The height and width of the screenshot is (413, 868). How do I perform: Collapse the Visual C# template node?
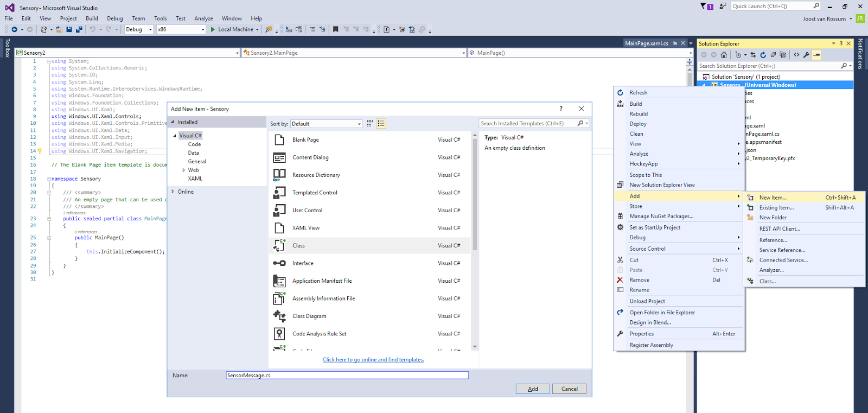click(x=175, y=136)
